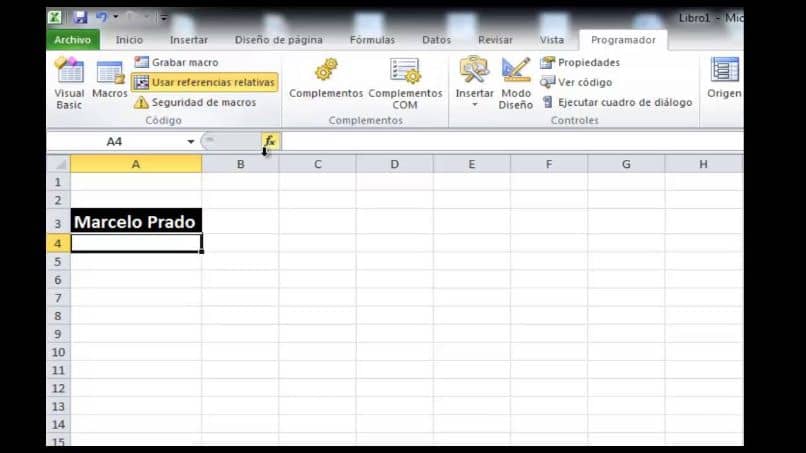806x453 pixels.
Task: Select the cell containing Marcelo Prado
Action: click(136, 221)
